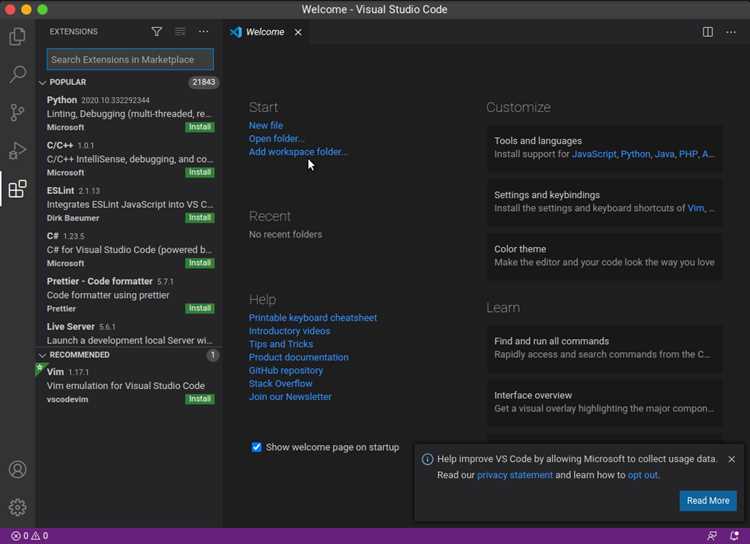
Task: Click the split editor icon
Action: [x=707, y=32]
